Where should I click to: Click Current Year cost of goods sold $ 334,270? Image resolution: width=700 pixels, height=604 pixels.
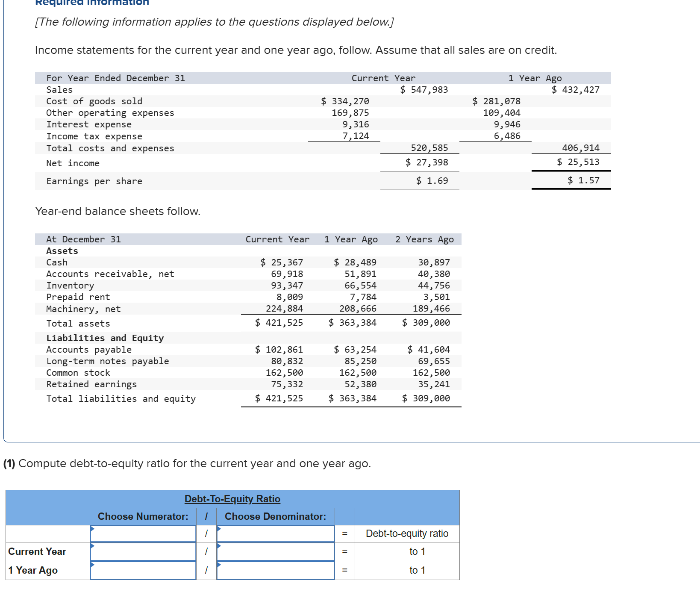tap(345, 101)
